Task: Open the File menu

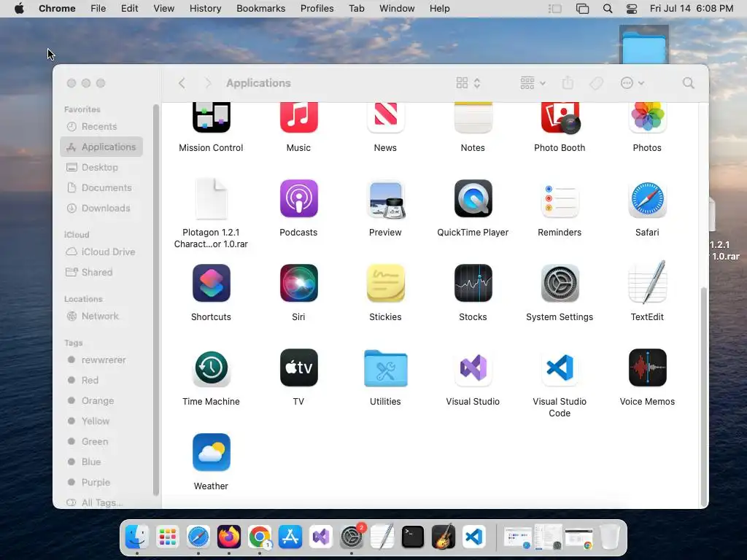Action: pyautogui.click(x=98, y=9)
